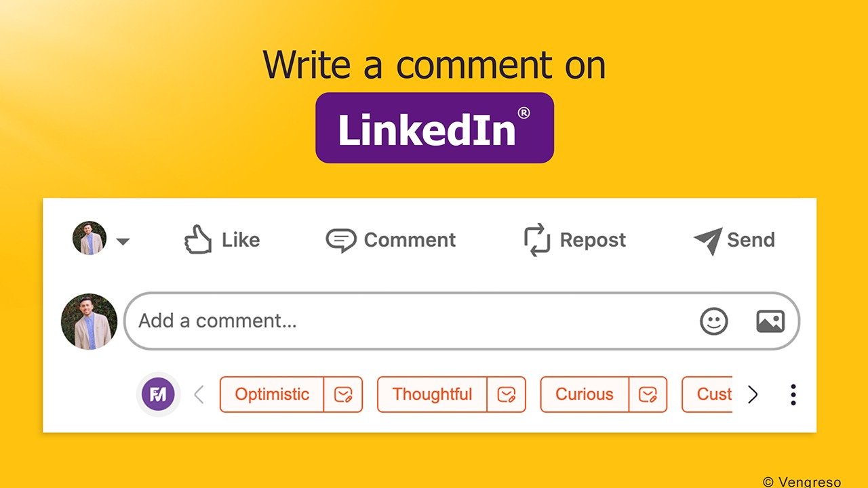
Task: Click the Comment speech bubble icon
Action: (340, 240)
